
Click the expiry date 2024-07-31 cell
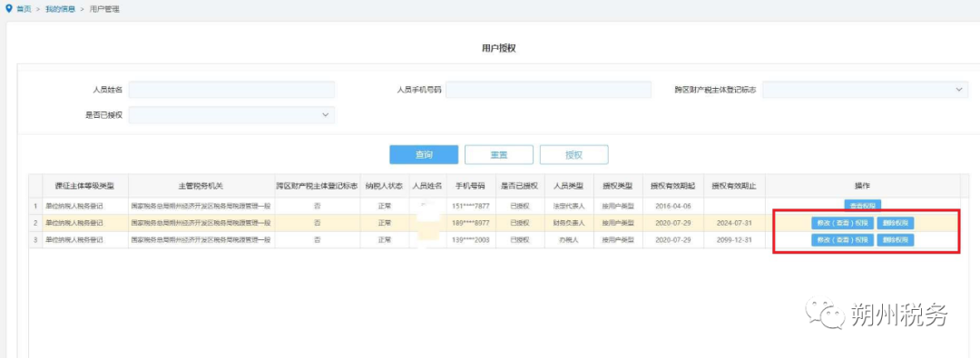pos(734,223)
